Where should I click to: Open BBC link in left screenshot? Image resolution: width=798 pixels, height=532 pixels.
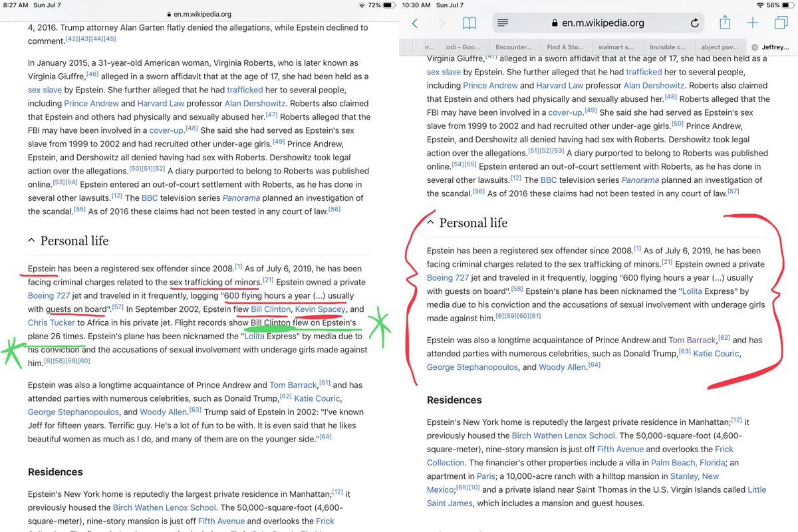tap(150, 198)
